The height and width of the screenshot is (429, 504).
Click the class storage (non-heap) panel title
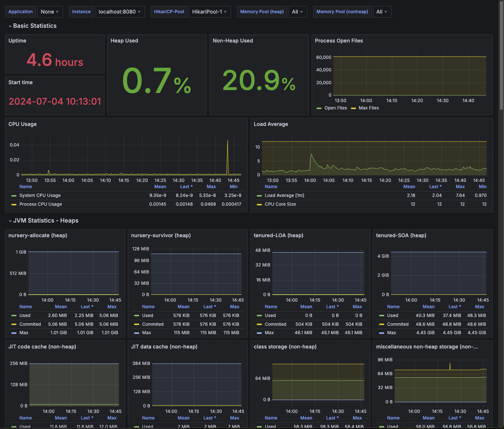[x=285, y=347]
